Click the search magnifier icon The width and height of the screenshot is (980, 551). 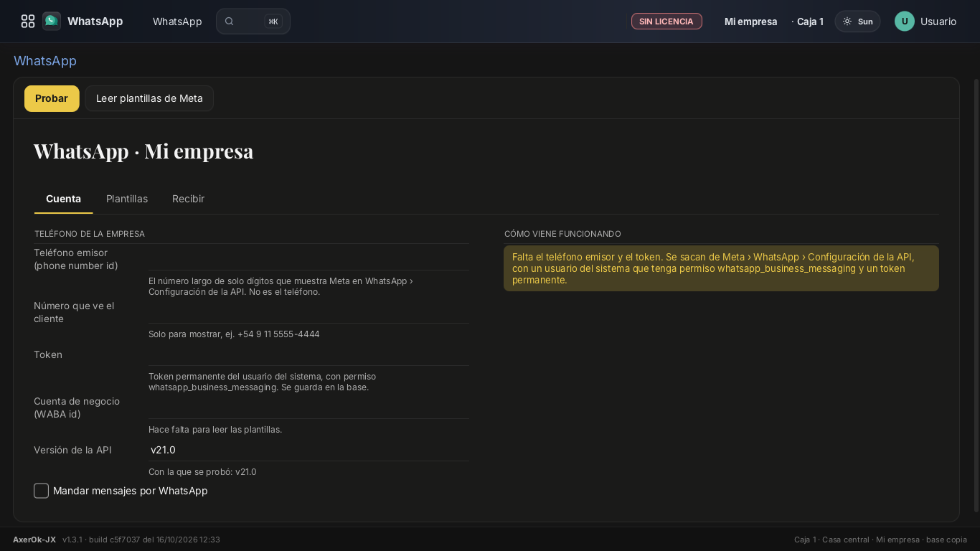(230, 22)
